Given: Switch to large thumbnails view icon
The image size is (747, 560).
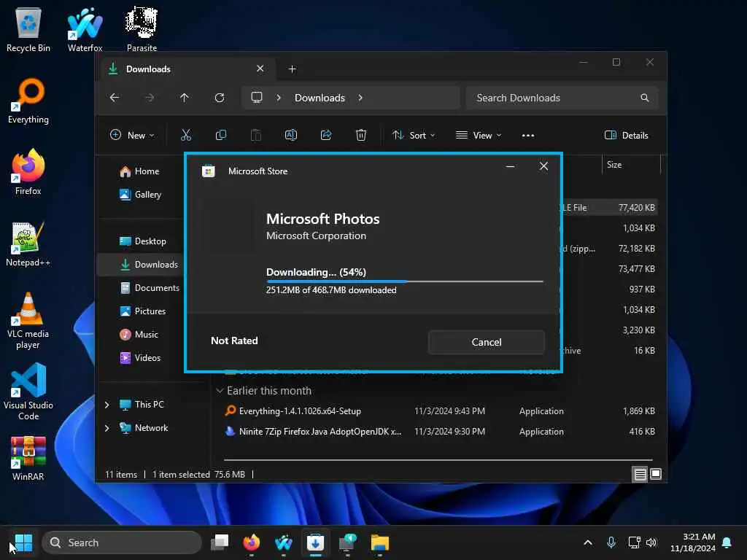Looking at the screenshot, I should tap(656, 474).
